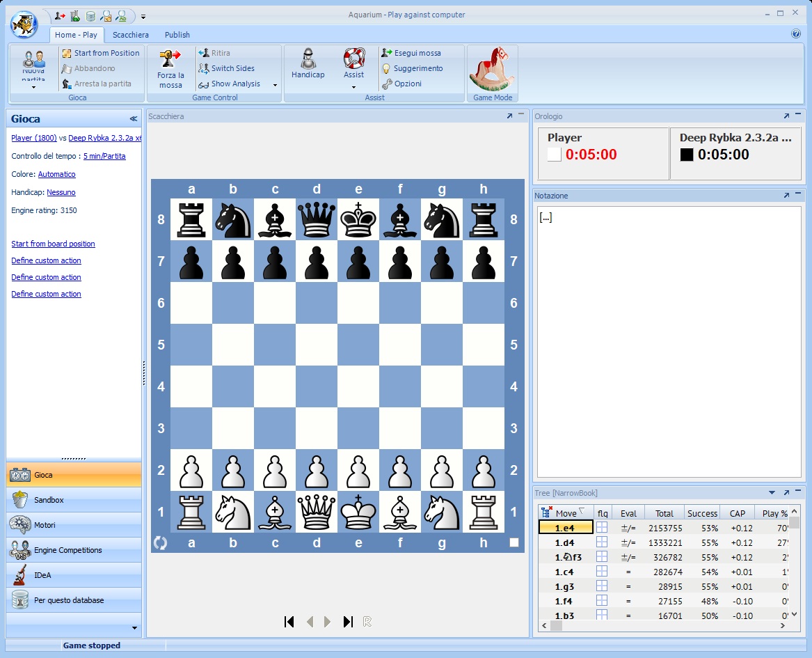812x658 pixels.
Task: Select Motori in the navigation pane
Action: coord(74,525)
